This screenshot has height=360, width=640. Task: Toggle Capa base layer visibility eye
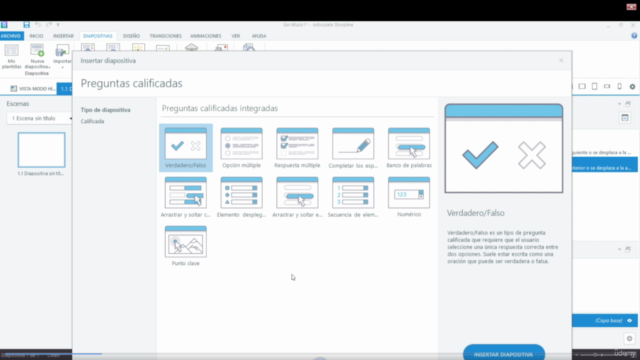[629, 320]
